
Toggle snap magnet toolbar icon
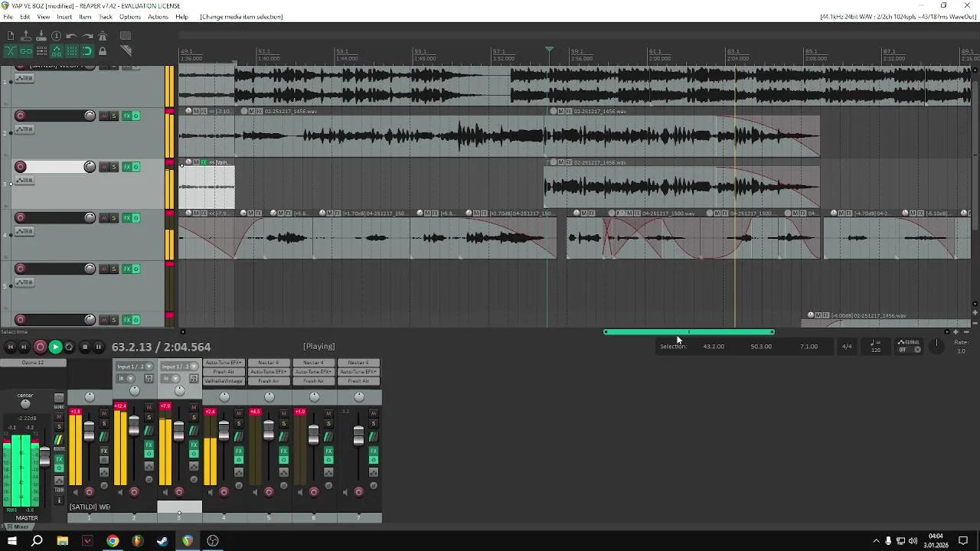tap(87, 51)
